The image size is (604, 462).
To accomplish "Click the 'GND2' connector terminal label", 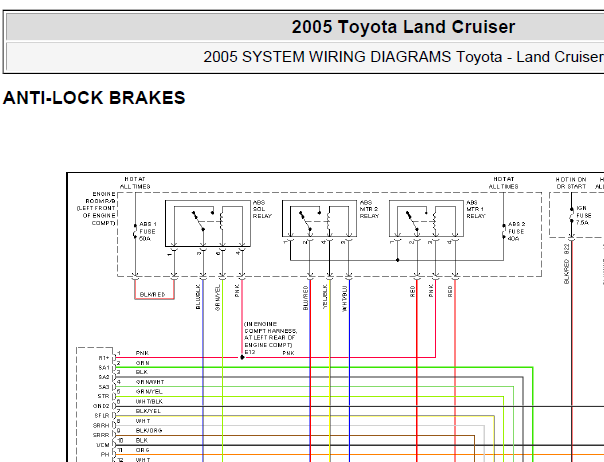I will click(x=101, y=406).
